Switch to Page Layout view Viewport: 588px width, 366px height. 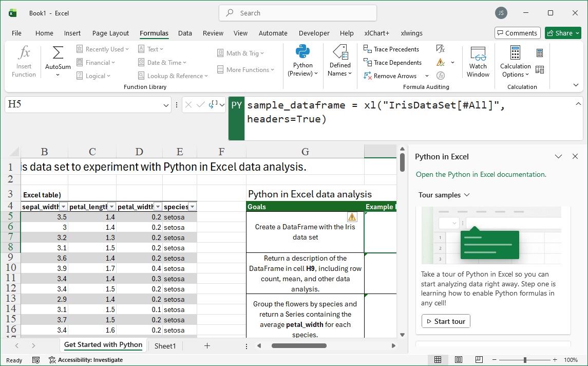pyautogui.click(x=458, y=360)
